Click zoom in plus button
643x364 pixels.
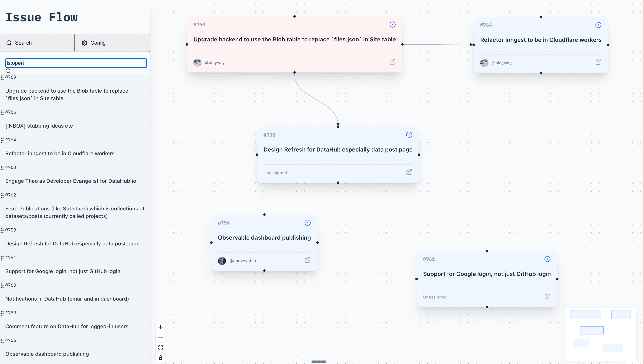(x=160, y=327)
